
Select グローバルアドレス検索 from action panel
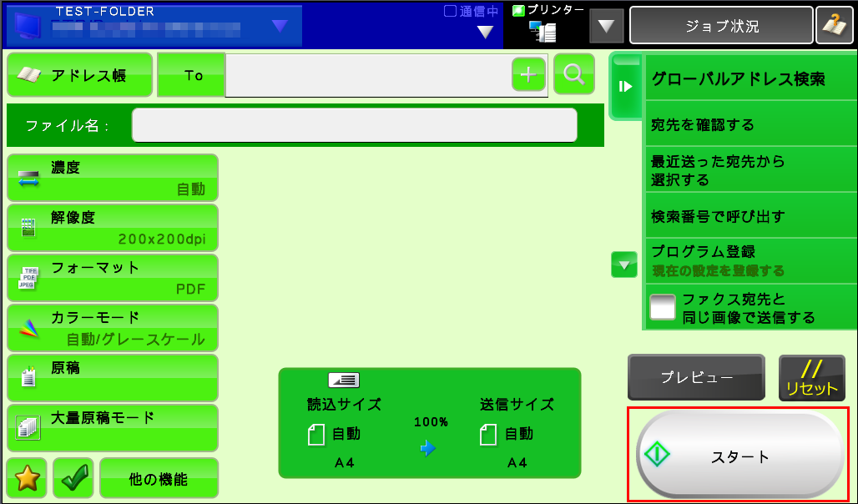(x=738, y=79)
